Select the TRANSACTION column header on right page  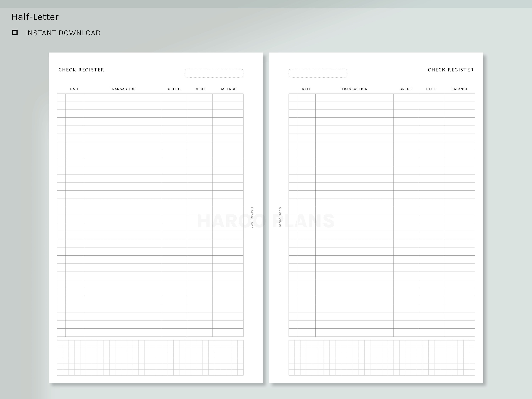(x=354, y=89)
